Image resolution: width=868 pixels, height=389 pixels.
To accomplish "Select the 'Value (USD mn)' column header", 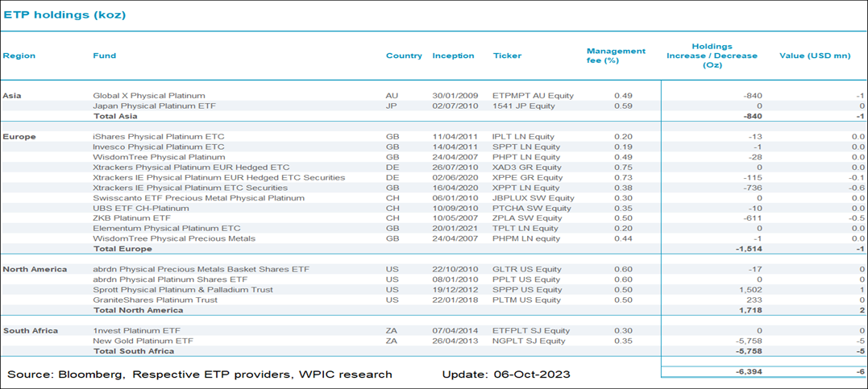I will click(815, 56).
